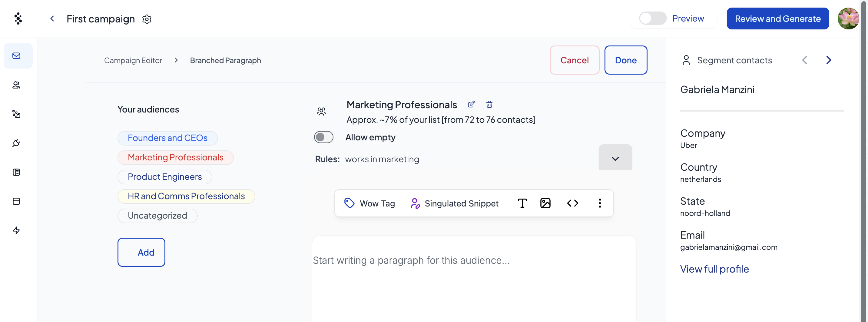The image size is (868, 322).
Task: Click the app logo in top-left corner
Action: point(18,18)
